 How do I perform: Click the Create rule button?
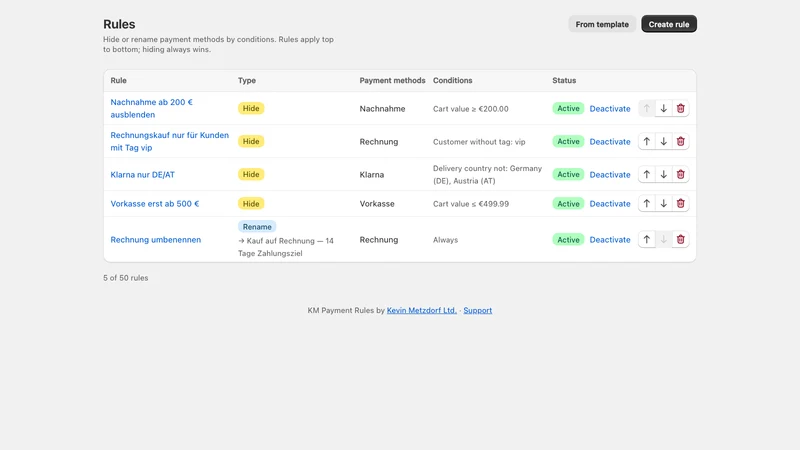click(669, 24)
